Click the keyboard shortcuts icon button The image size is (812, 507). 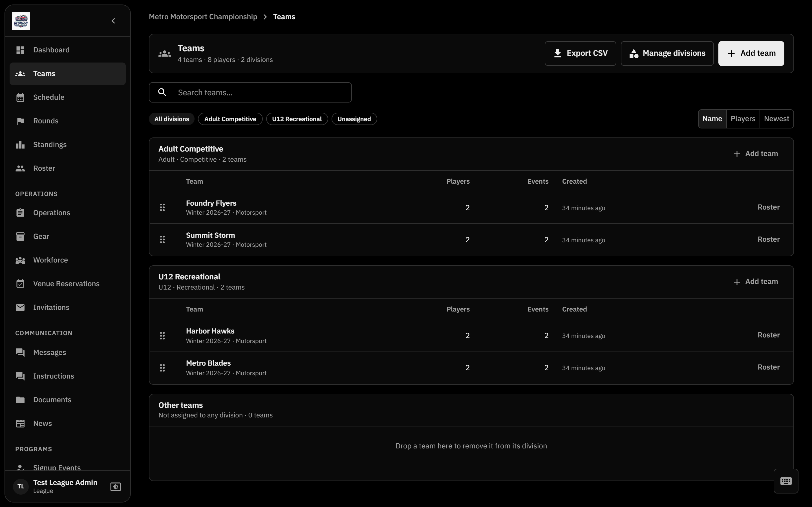786,481
